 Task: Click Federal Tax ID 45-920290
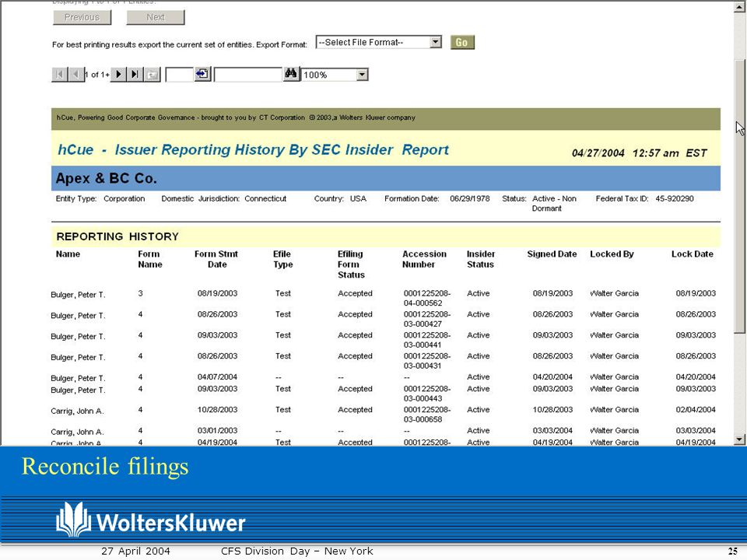pyautogui.click(x=674, y=198)
